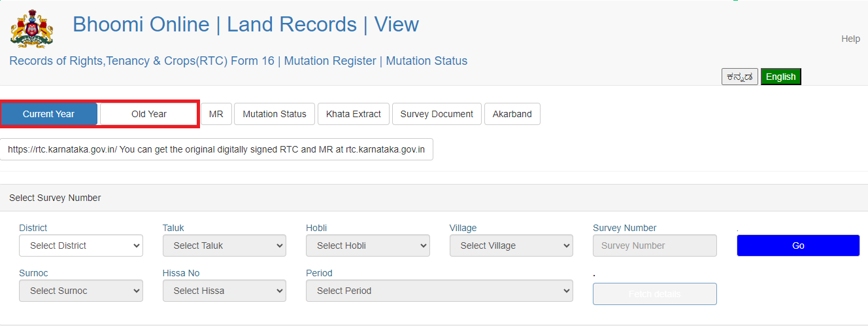
Task: Click the Karnataka state emblem logo
Action: coord(31,28)
